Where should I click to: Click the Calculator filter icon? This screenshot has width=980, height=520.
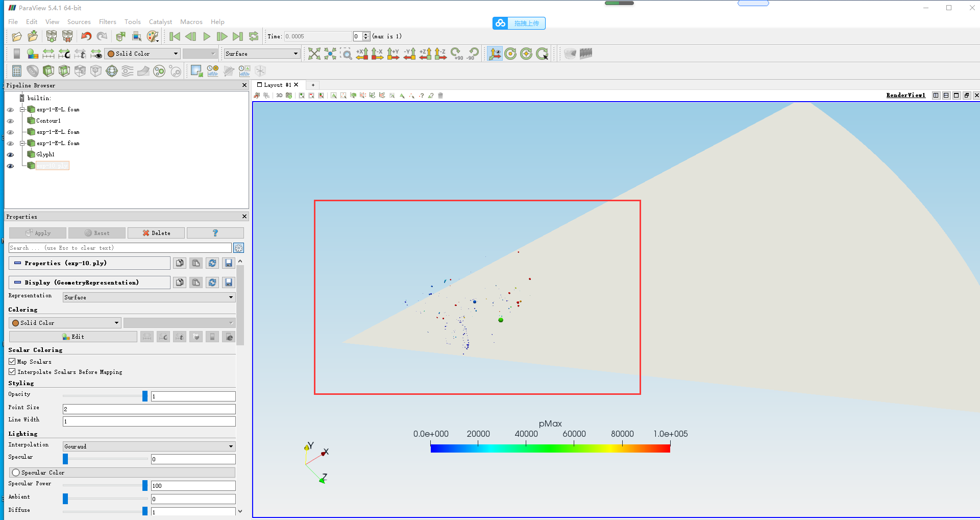click(17, 71)
